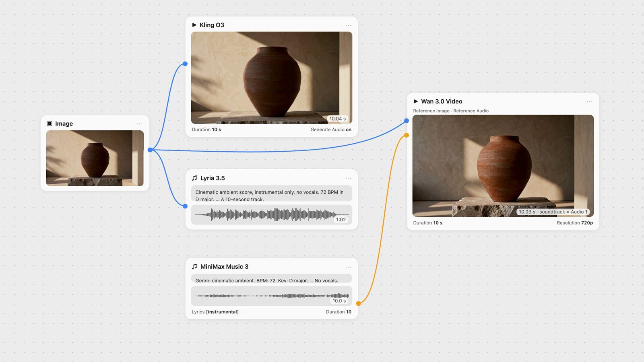Click the 10.0 s badge on MiniMax waveform
Screen dimensions: 644x362
pos(339,301)
